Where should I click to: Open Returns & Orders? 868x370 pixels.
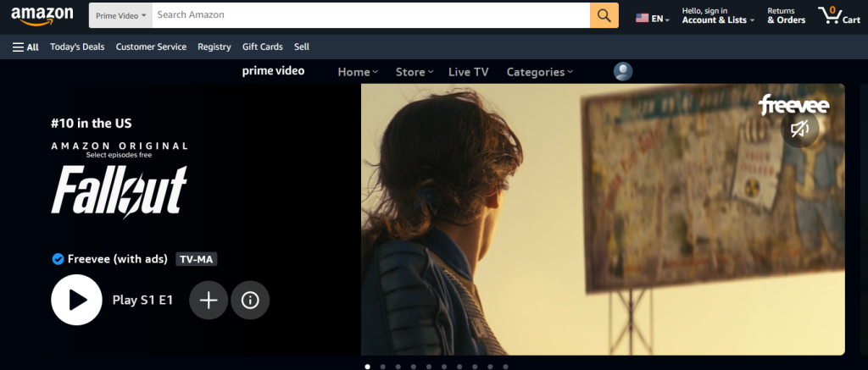click(786, 15)
